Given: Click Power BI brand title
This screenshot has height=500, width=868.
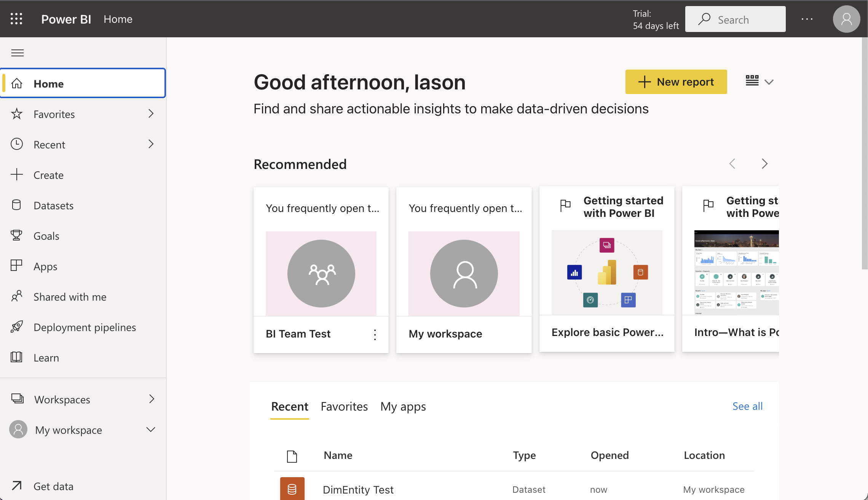Looking at the screenshot, I should coord(66,19).
